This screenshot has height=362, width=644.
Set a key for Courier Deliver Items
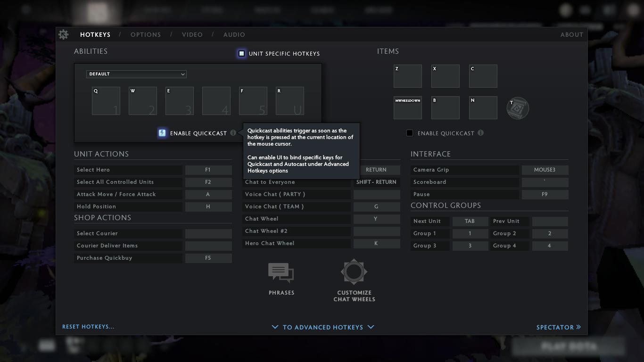(x=208, y=246)
